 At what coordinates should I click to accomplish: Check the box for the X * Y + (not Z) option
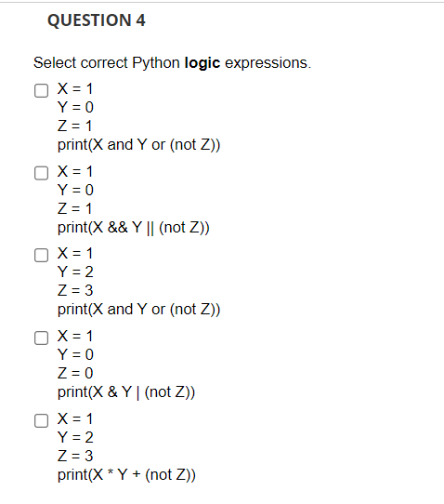(42, 420)
